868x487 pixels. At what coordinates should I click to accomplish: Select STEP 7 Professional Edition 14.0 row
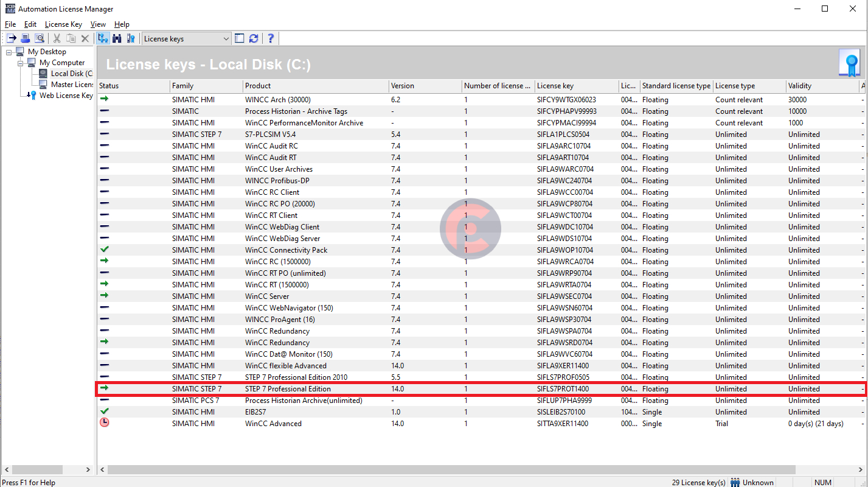pyautogui.click(x=481, y=389)
